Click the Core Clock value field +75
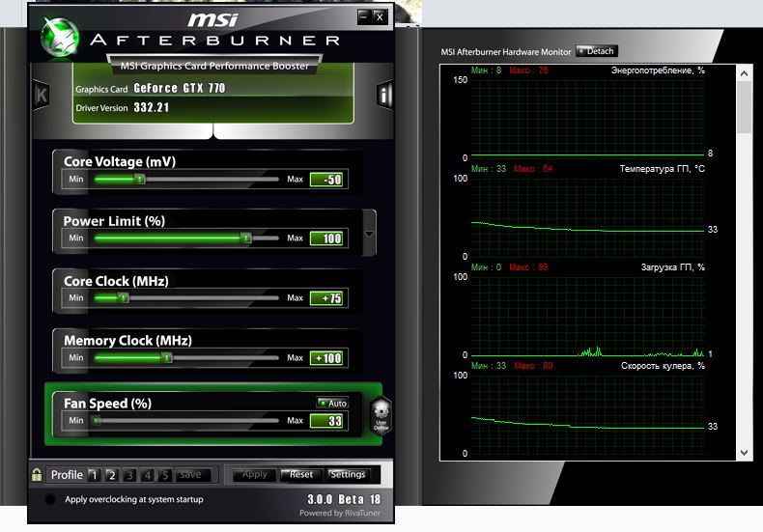This screenshot has width=763, height=532. 326,298
